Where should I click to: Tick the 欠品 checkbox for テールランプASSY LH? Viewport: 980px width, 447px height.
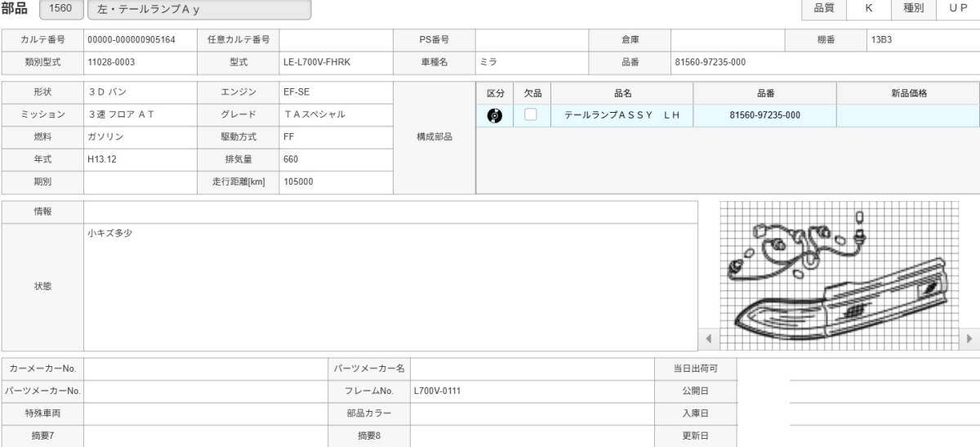pyautogui.click(x=531, y=115)
